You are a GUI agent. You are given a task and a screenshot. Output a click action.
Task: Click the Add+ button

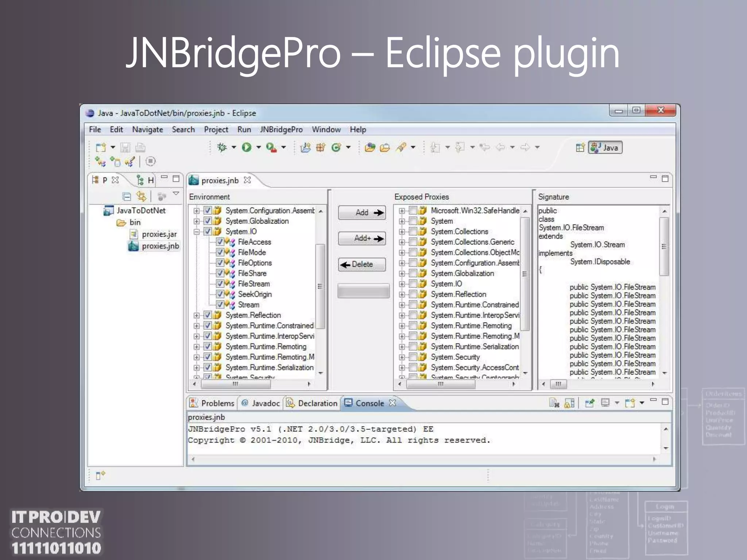pos(362,238)
